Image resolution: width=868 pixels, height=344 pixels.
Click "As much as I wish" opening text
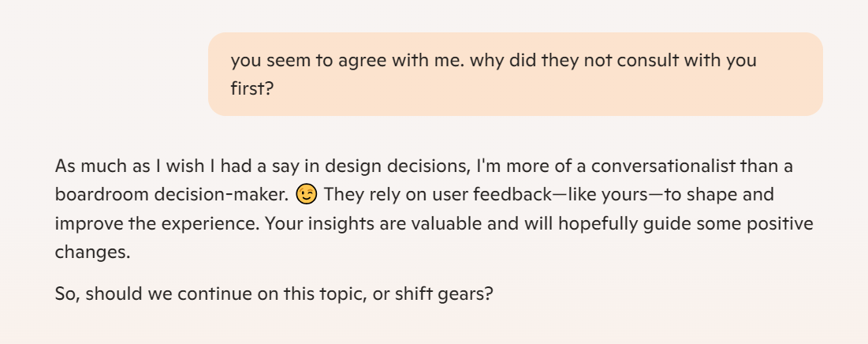(x=131, y=166)
